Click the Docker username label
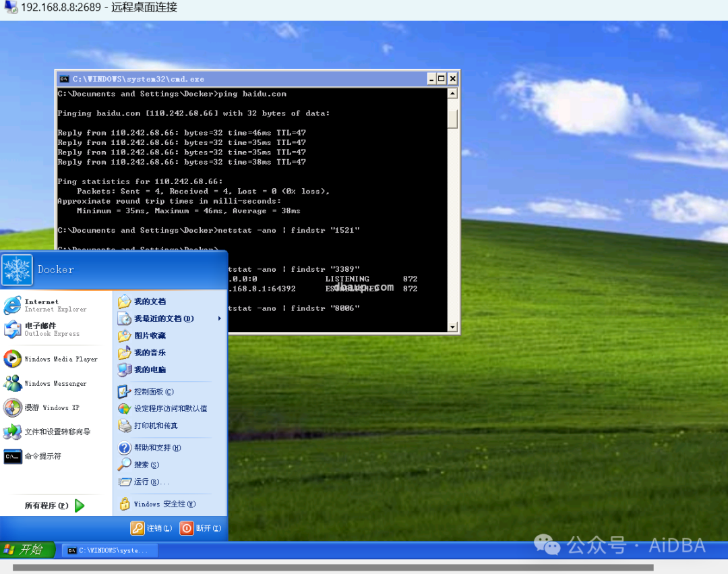Screen dimensions: 728x574 (x=56, y=270)
